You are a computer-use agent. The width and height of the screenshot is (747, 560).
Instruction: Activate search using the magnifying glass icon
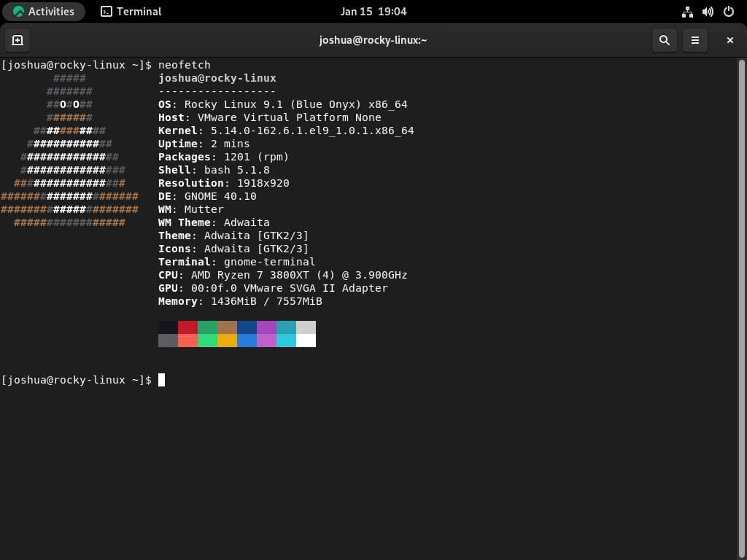click(664, 40)
